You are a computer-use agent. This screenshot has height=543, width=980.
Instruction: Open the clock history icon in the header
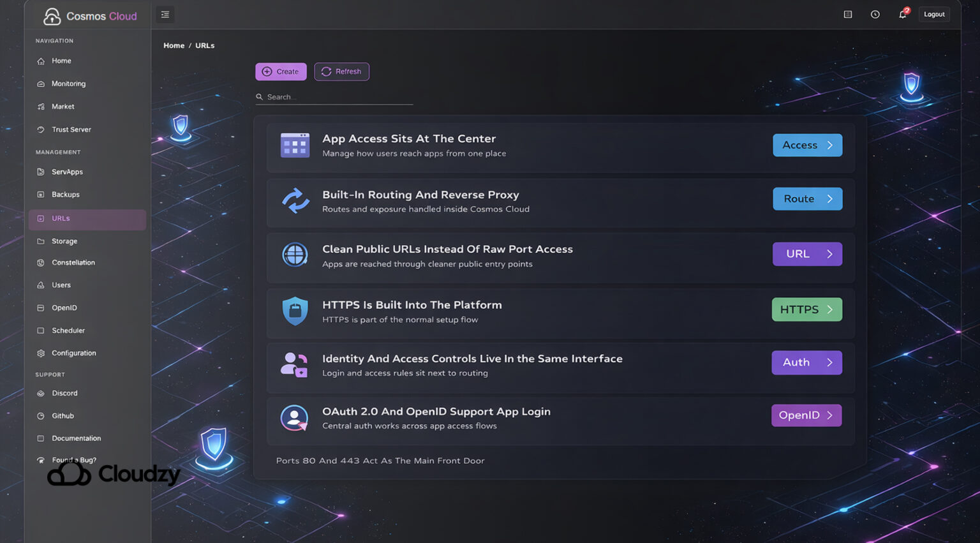click(875, 15)
